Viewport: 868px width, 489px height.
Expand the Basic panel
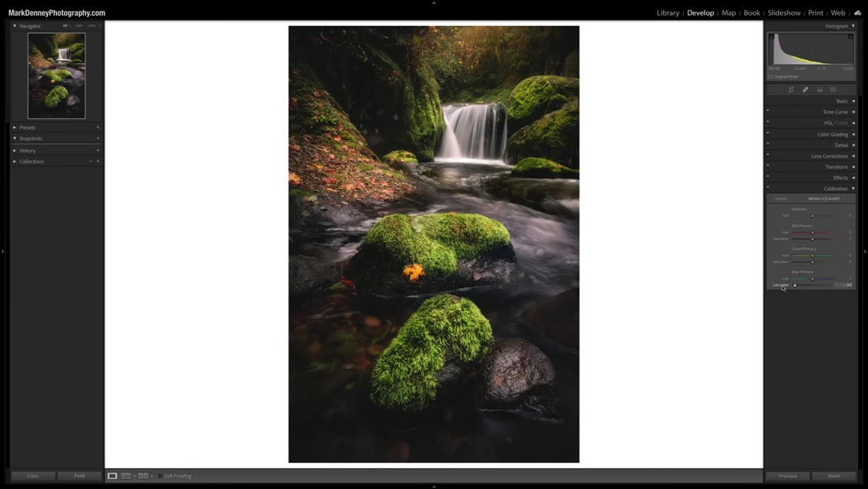coord(853,101)
